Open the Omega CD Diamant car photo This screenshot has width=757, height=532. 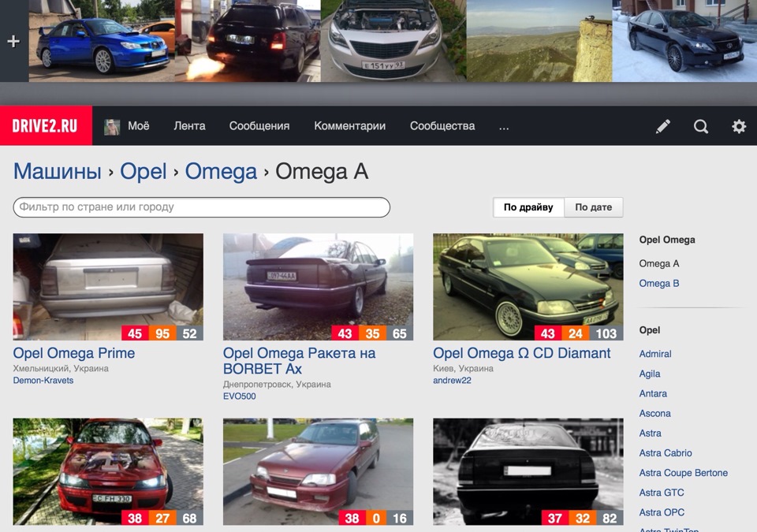tap(528, 287)
